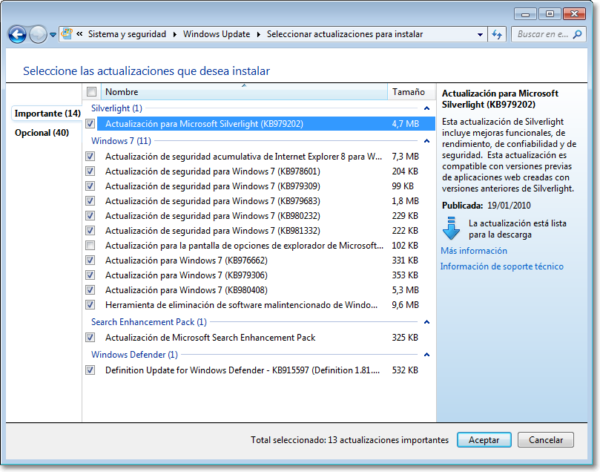Select 'Actualización para Microsoft Silverlight (KB979202)' row
The image size is (600, 472).
point(266,124)
